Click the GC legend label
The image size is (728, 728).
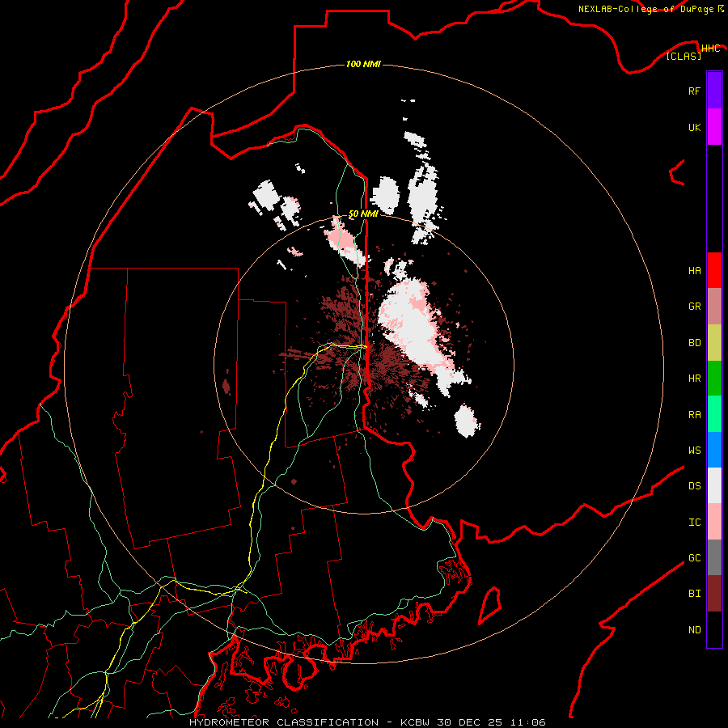click(x=694, y=557)
